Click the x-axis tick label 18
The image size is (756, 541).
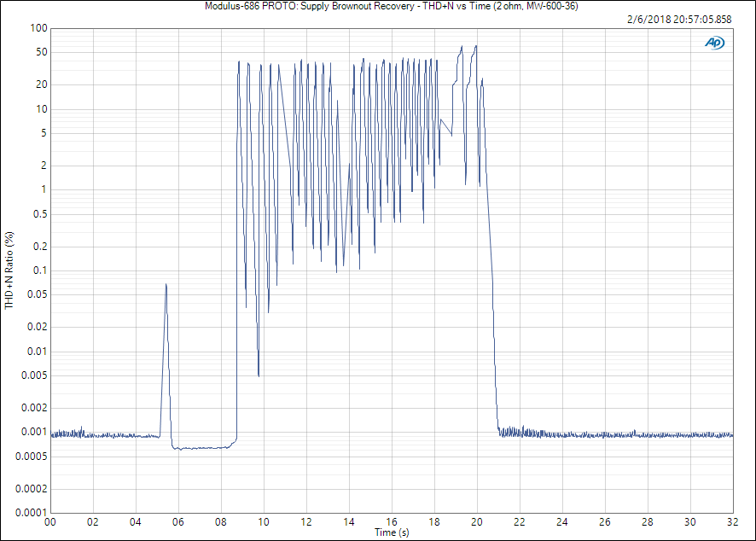pyautogui.click(x=434, y=522)
